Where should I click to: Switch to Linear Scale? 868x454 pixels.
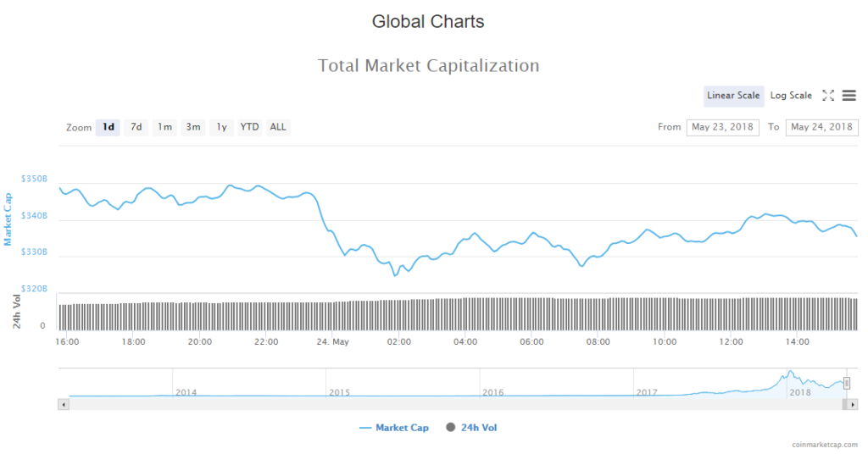[733, 96]
